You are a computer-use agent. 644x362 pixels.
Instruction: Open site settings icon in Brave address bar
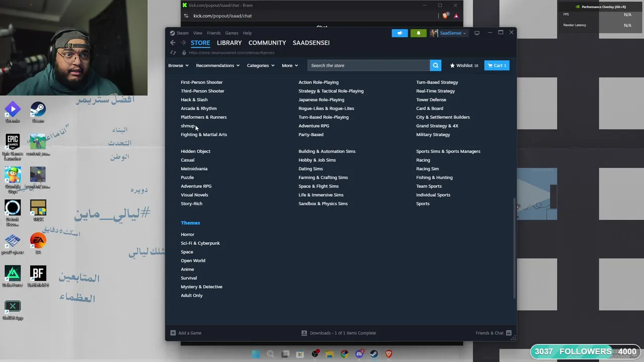point(186,16)
